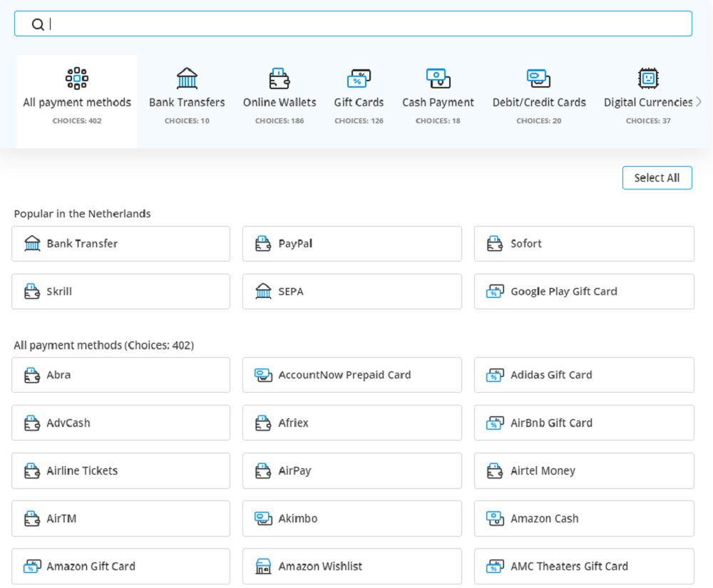Choose Afriex payment method
Screen dimensions: 713x588
click(x=352, y=423)
